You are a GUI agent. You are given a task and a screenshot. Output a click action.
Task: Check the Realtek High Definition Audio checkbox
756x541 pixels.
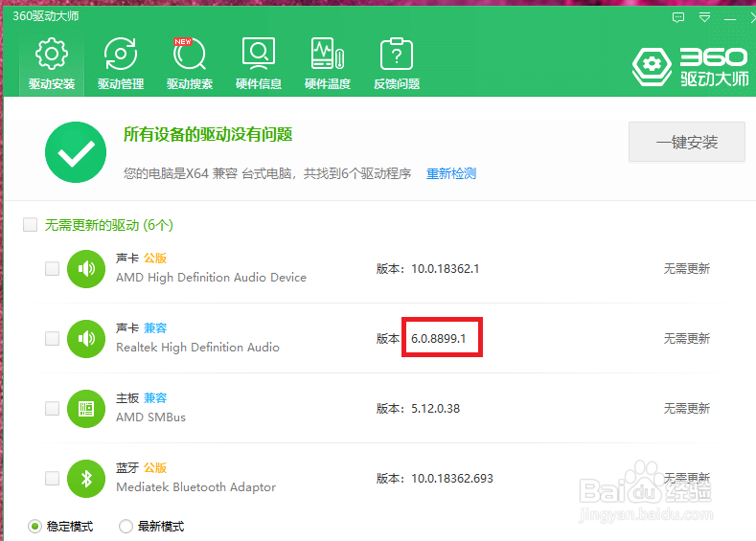click(52, 338)
